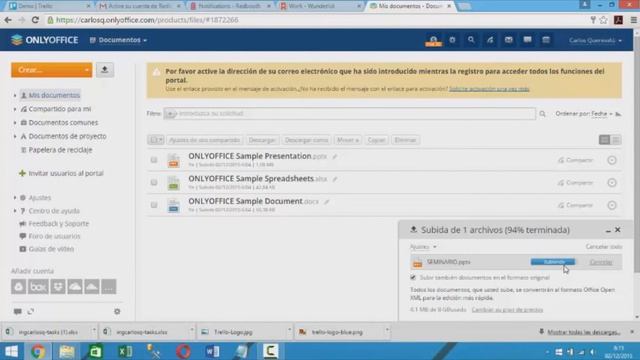Click the Eliminar toolbar button
The width and height of the screenshot is (640, 360).
pyautogui.click(x=405, y=140)
